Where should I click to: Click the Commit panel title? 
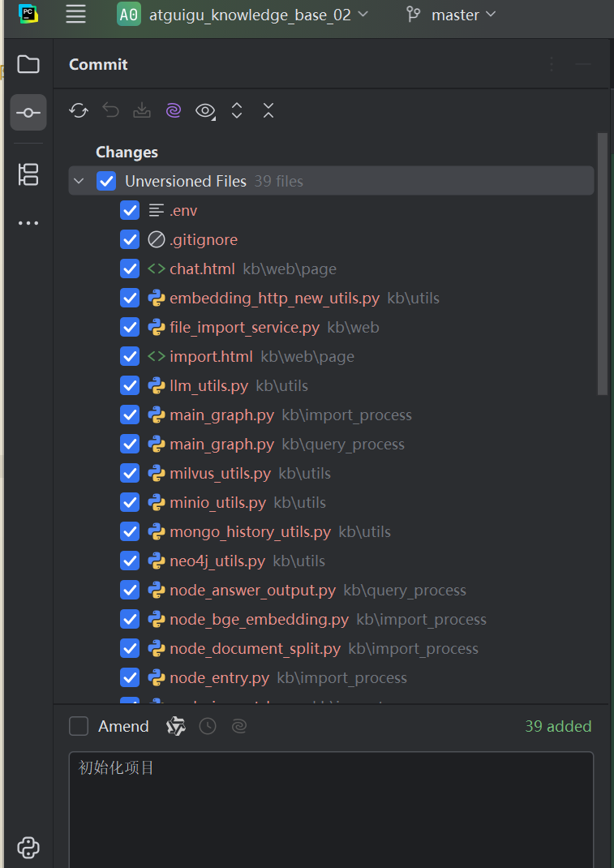point(98,65)
